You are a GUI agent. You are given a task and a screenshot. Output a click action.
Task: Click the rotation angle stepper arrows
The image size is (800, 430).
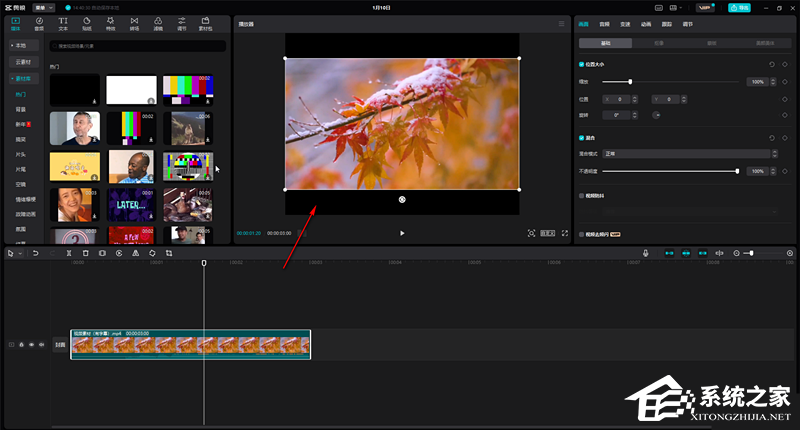tap(635, 115)
